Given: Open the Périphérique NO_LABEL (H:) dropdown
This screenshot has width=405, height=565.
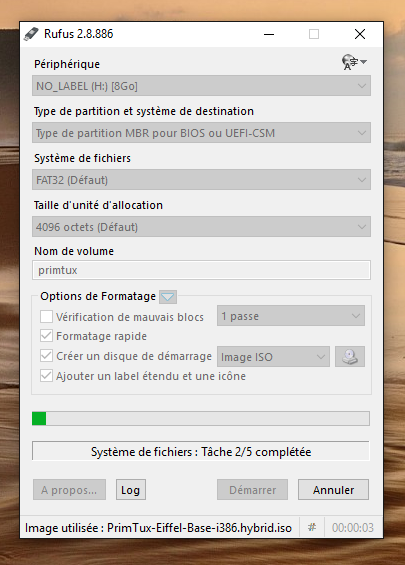Looking at the screenshot, I should (201, 86).
